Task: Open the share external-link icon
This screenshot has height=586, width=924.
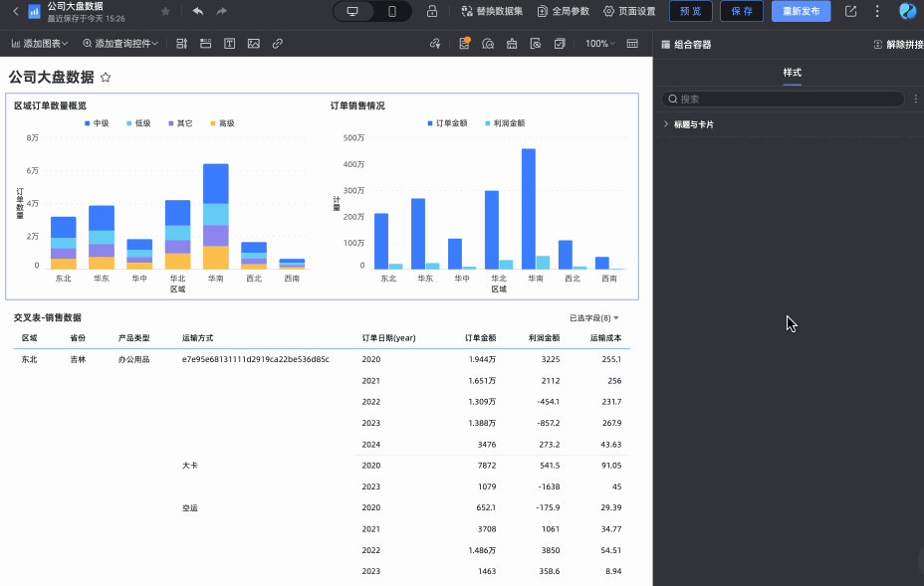Action: coord(850,11)
